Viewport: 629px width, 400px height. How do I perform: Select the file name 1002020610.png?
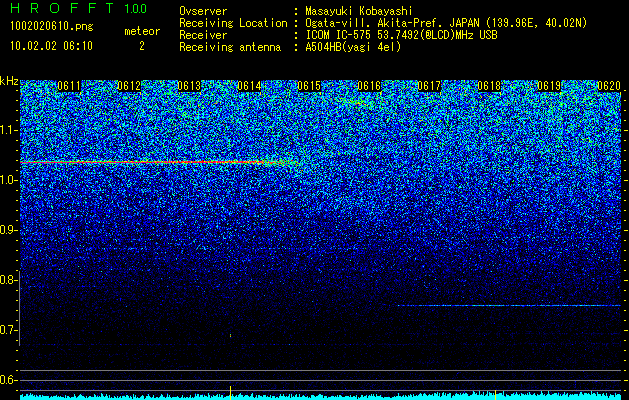52,27
